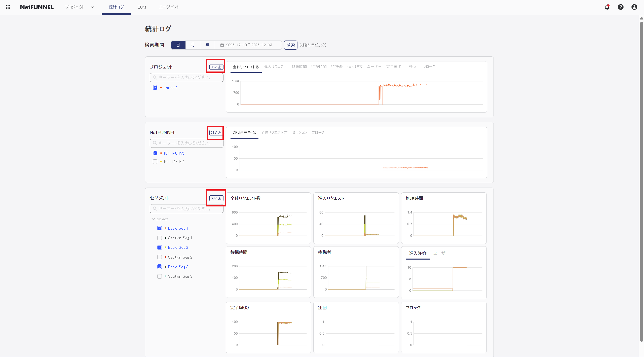Viewport: 644px width, 357px height.
Task: Switch to the EUM tab
Action: tap(142, 7)
